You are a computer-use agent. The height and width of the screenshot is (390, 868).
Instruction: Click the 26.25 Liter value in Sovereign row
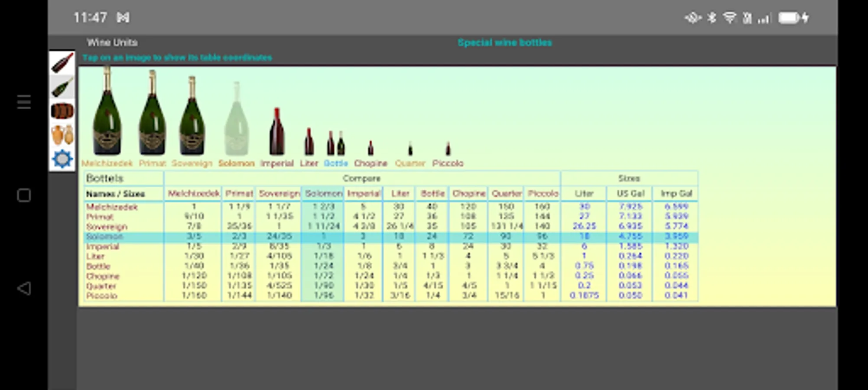pos(584,226)
